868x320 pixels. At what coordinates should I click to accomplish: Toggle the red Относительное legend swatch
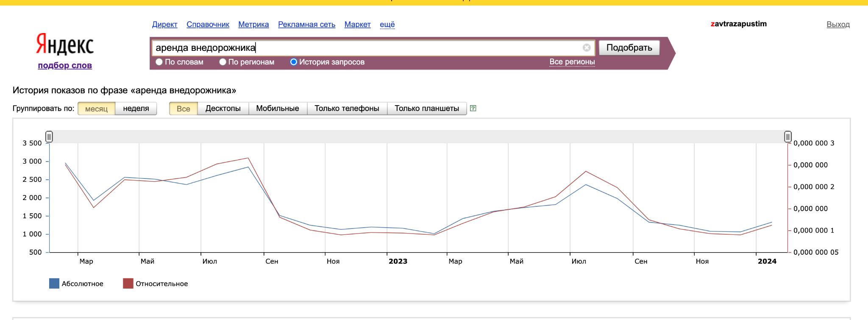click(128, 284)
